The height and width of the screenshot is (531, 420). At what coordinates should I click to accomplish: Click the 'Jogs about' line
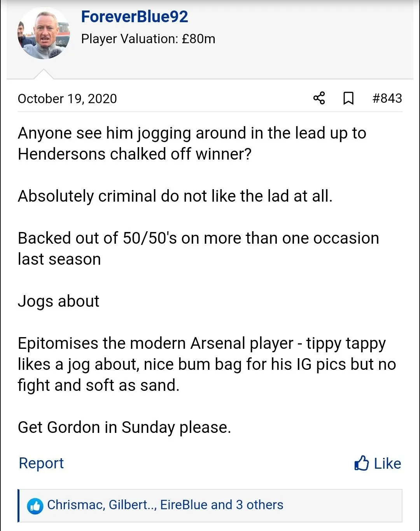click(x=59, y=301)
